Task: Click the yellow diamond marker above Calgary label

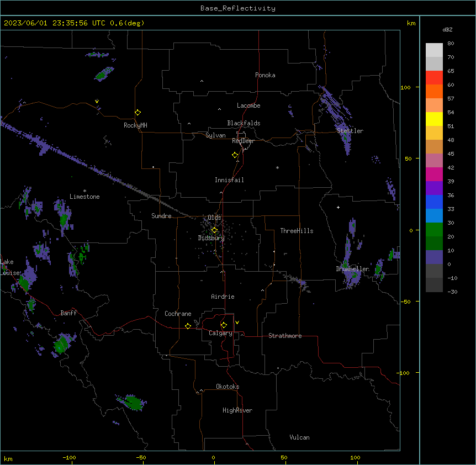Action: (224, 325)
